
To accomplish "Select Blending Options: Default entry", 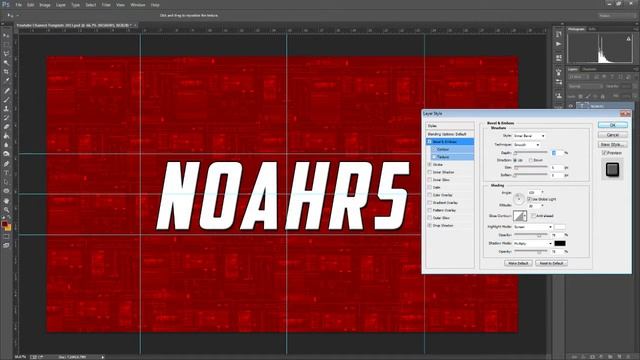I will pos(450,134).
